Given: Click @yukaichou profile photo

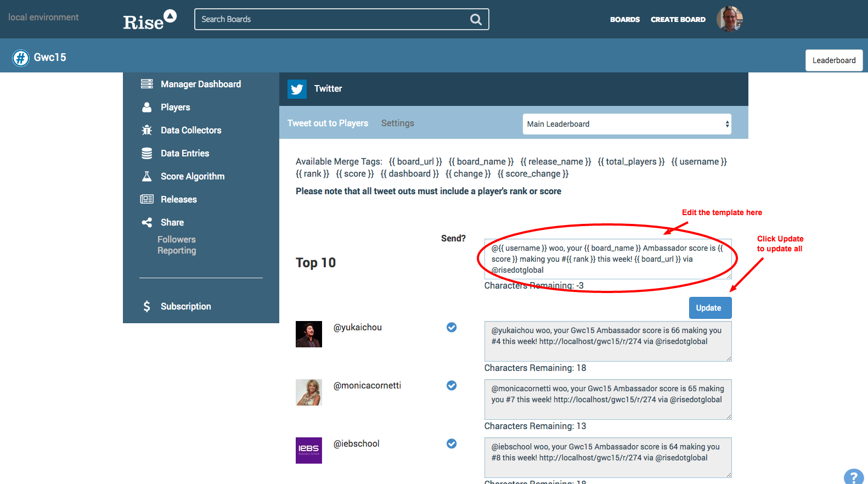Looking at the screenshot, I should click(x=309, y=334).
